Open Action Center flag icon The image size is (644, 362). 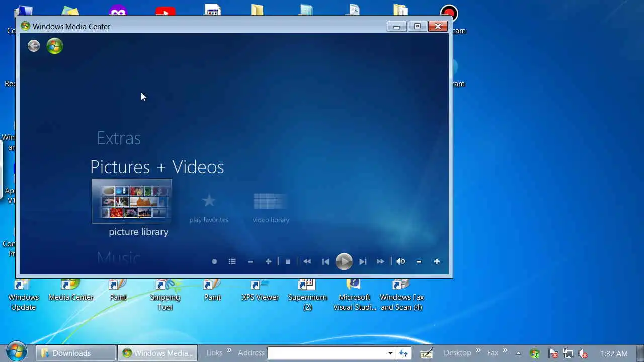pos(552,353)
